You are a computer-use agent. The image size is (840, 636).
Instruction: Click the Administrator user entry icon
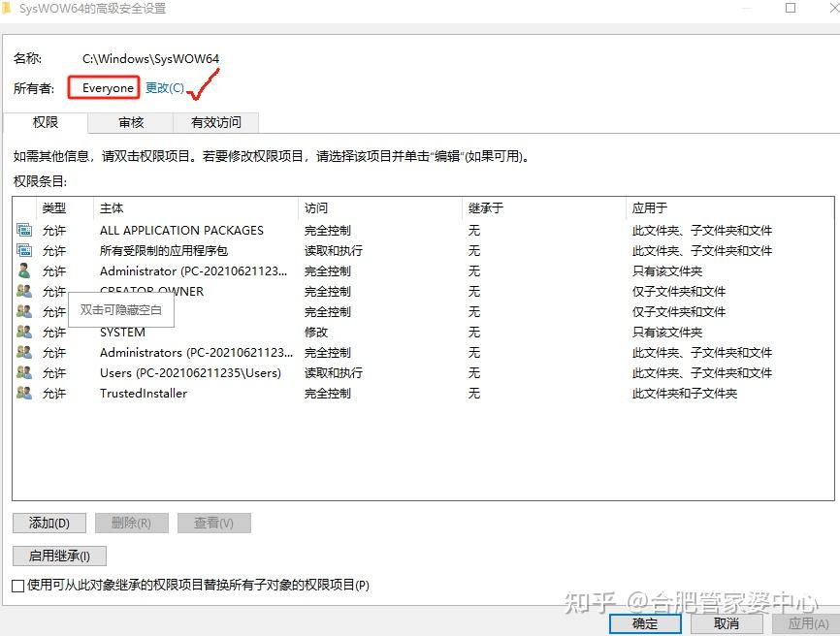click(x=24, y=270)
